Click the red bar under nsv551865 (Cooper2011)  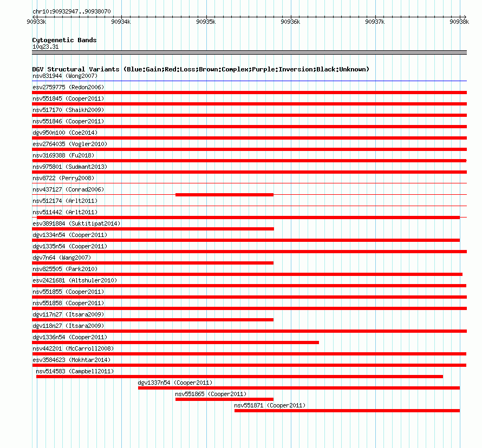(x=224, y=399)
